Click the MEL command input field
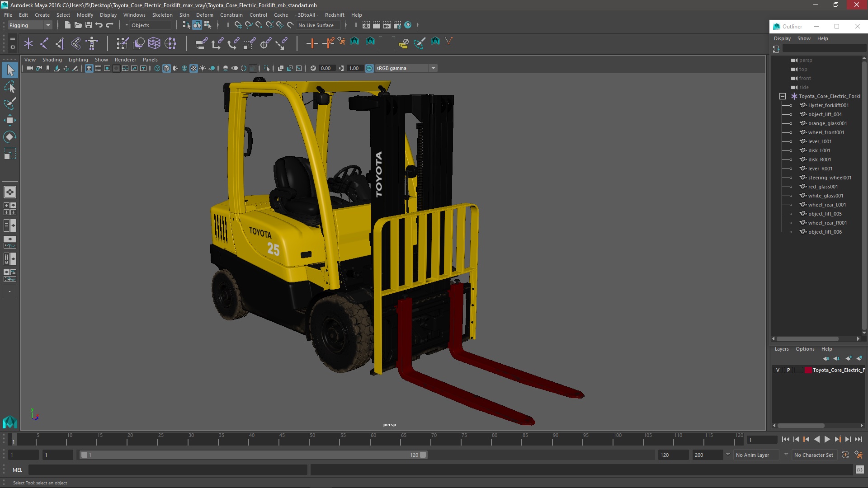Image resolution: width=868 pixels, height=488 pixels. [x=168, y=470]
